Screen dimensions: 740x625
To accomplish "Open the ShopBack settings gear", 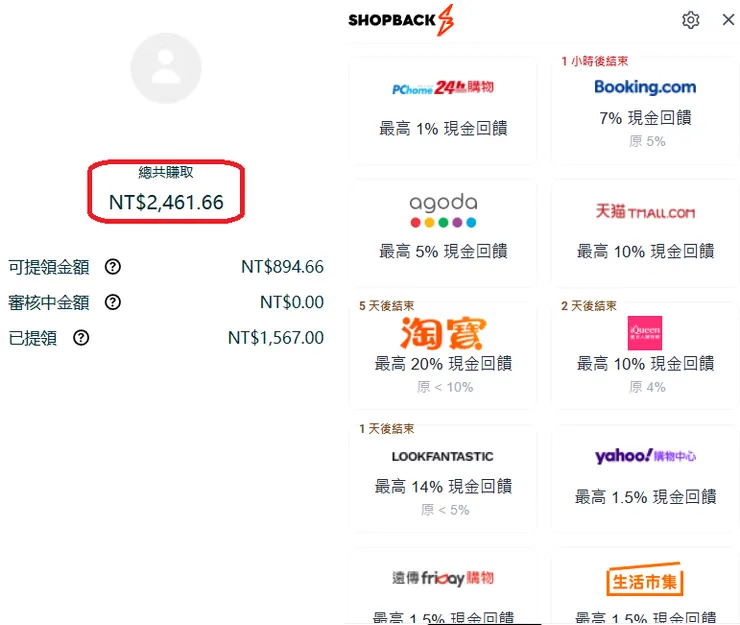I will click(691, 20).
